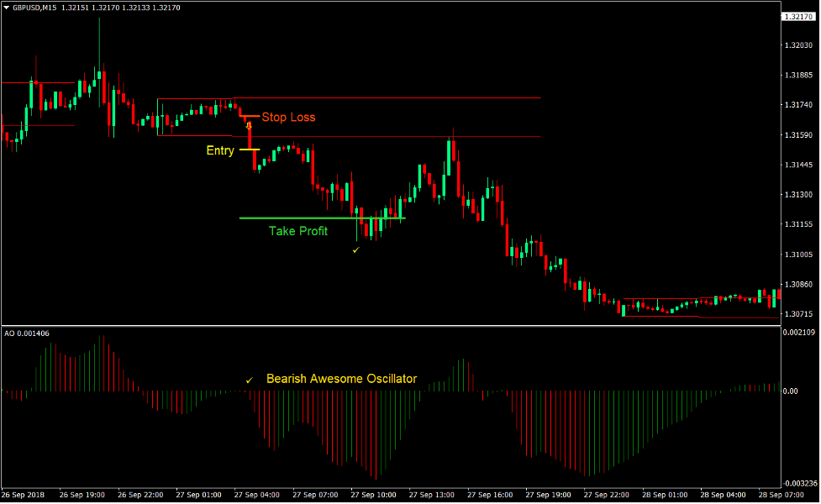The width and height of the screenshot is (821, 504).
Task: Click the Stop Loss label
Action: [x=288, y=118]
